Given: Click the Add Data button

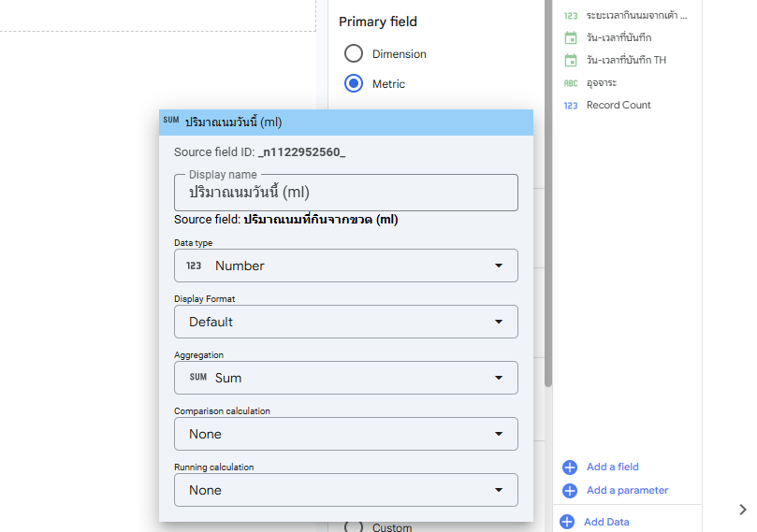Looking at the screenshot, I should (x=606, y=522).
